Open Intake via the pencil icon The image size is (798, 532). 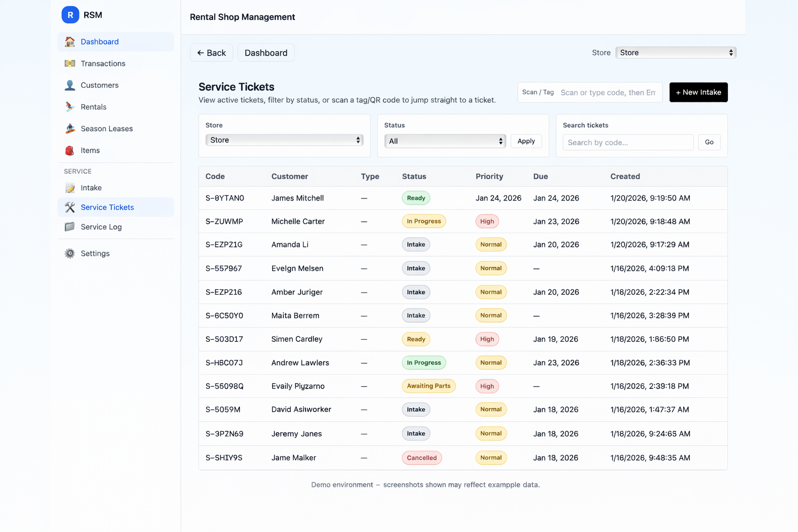[x=70, y=188]
